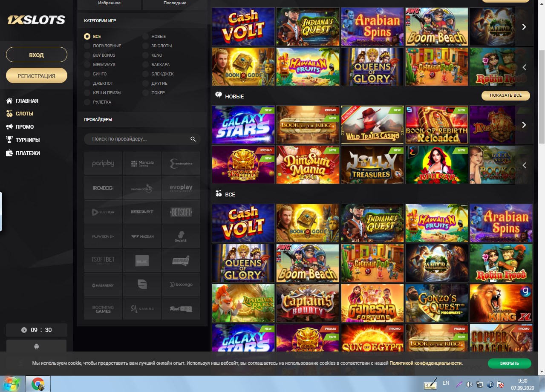Choose the ПОКЕР category radio
The image size is (545, 392).
145,93
